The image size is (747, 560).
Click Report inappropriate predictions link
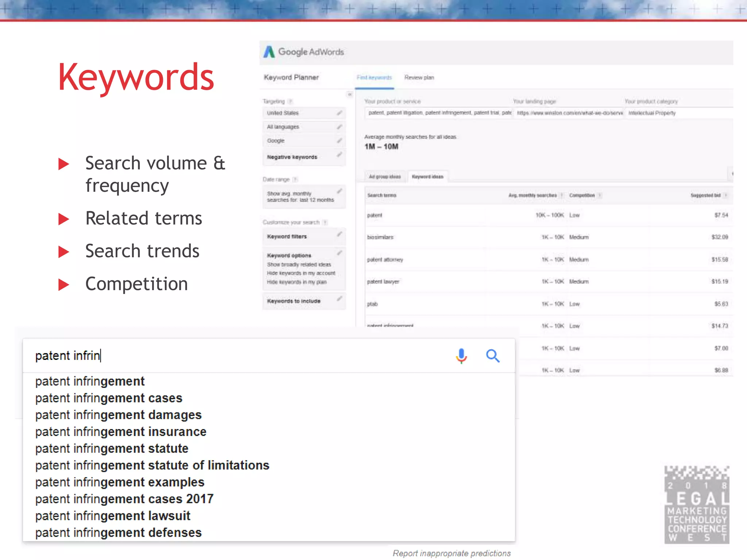coord(452,553)
